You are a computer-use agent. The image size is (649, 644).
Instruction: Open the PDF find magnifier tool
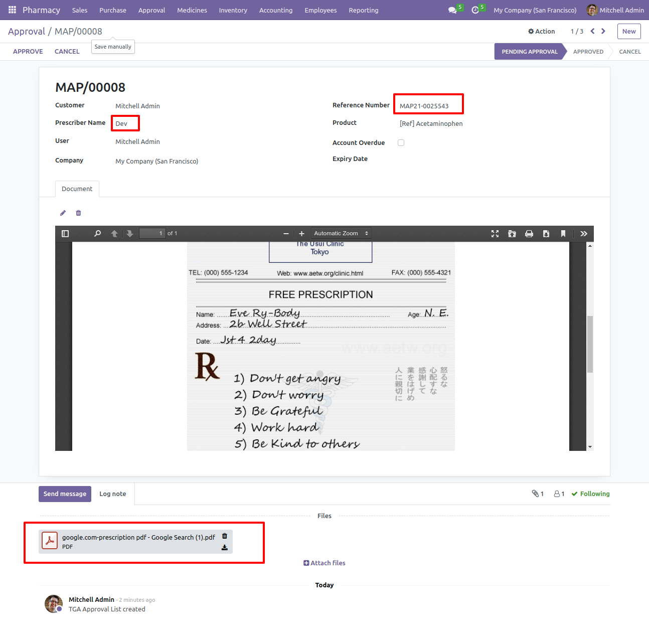pyautogui.click(x=98, y=234)
